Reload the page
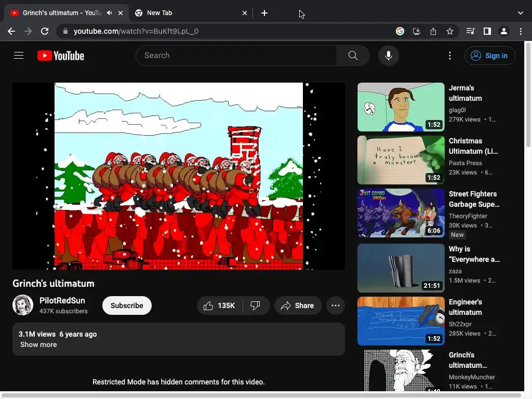Viewport: 532px width, 399px height. tap(45, 31)
